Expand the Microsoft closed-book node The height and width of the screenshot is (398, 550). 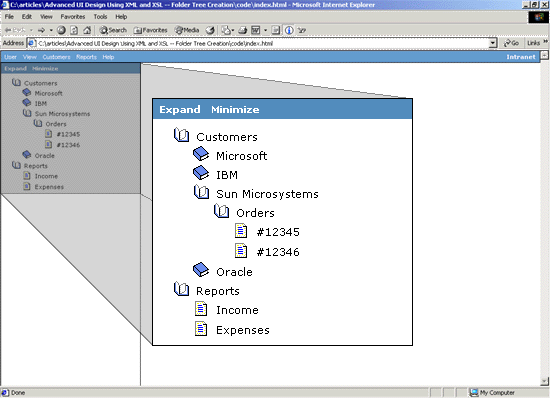click(x=27, y=93)
